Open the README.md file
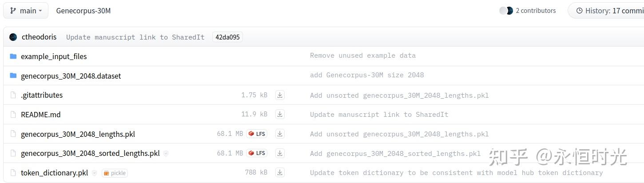 point(40,115)
